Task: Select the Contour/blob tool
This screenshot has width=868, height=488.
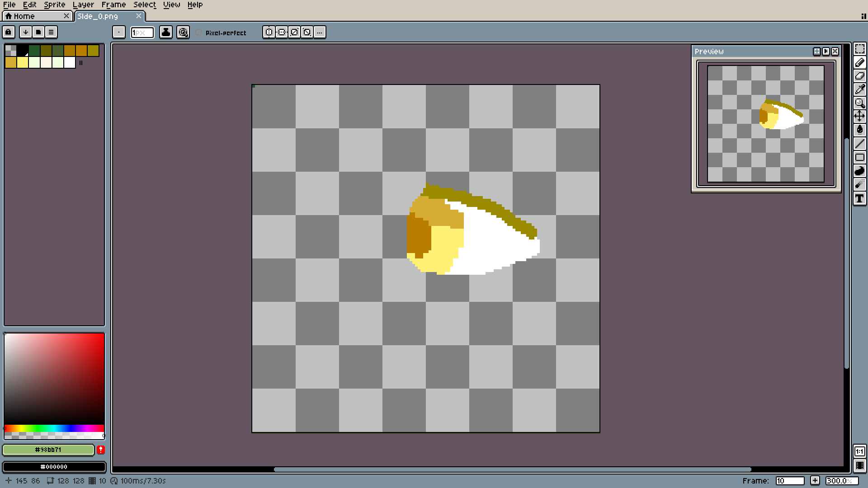Action: 859,171
